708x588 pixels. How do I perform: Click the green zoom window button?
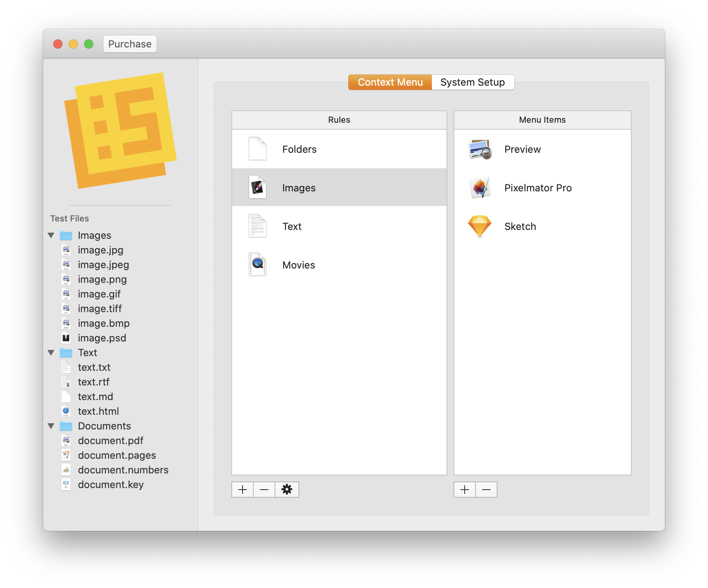coord(89,44)
